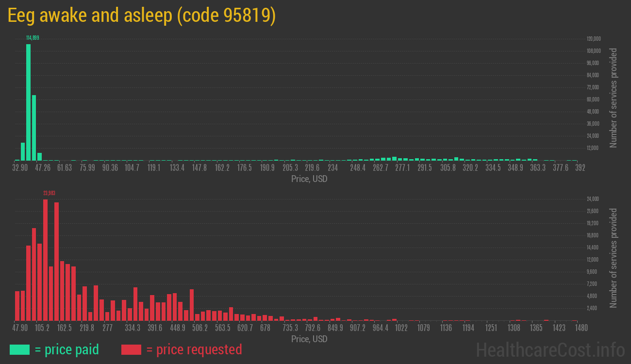The width and height of the screenshot is (631, 364).
Task: Click the tallest green bar labeled 114,899
Action: pyautogui.click(x=29, y=97)
